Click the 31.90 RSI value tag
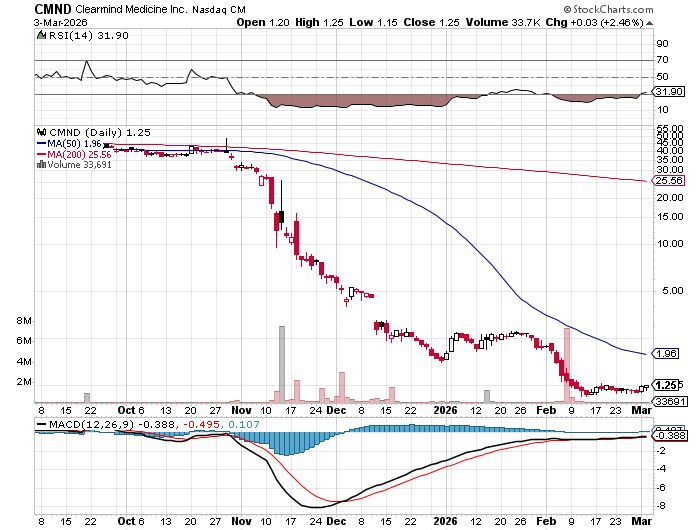This screenshot has width=700, height=530. (x=670, y=92)
